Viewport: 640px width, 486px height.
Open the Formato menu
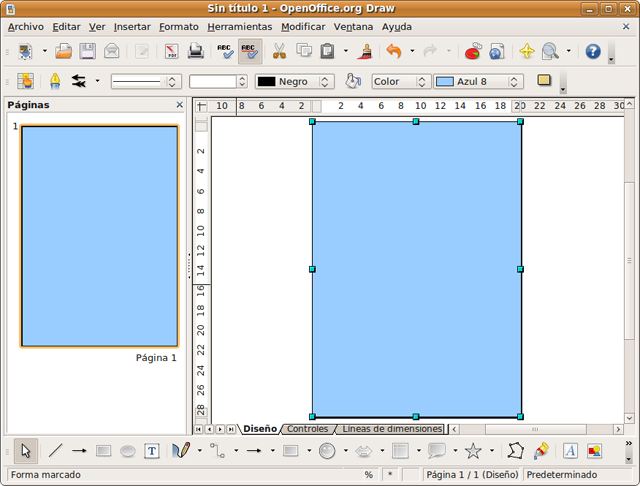tap(179, 27)
